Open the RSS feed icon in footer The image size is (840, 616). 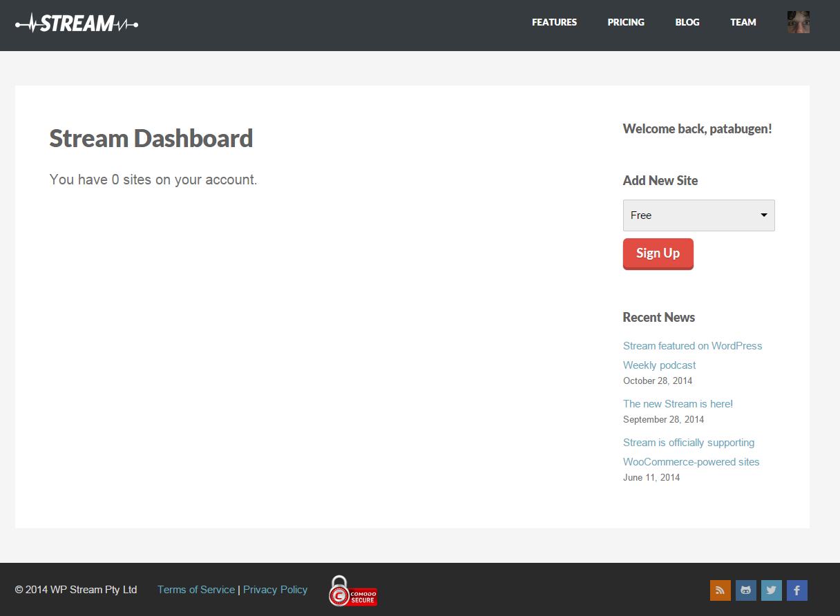pyautogui.click(x=720, y=590)
